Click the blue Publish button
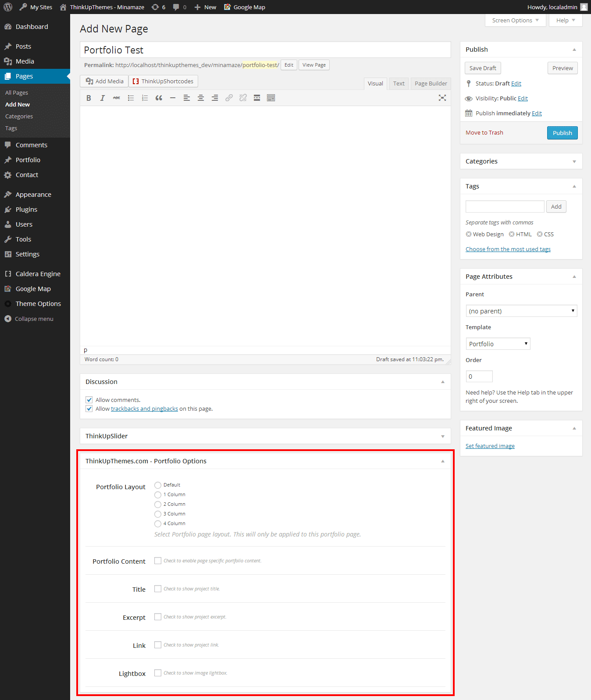Screen dimensions: 591x700 (x=562, y=133)
